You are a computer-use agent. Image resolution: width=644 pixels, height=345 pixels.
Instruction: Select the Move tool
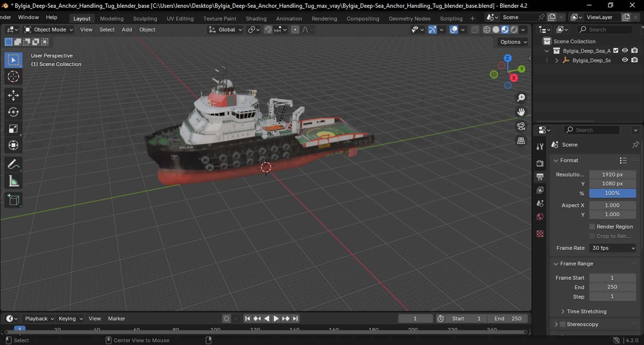tap(13, 95)
